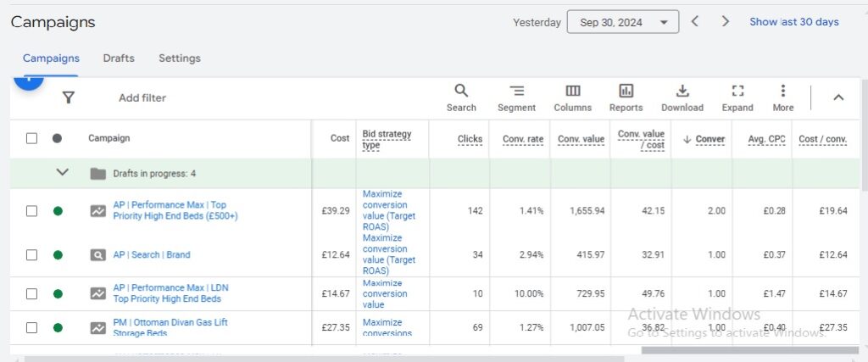Check the box for AP | Search | Brand

click(31, 254)
